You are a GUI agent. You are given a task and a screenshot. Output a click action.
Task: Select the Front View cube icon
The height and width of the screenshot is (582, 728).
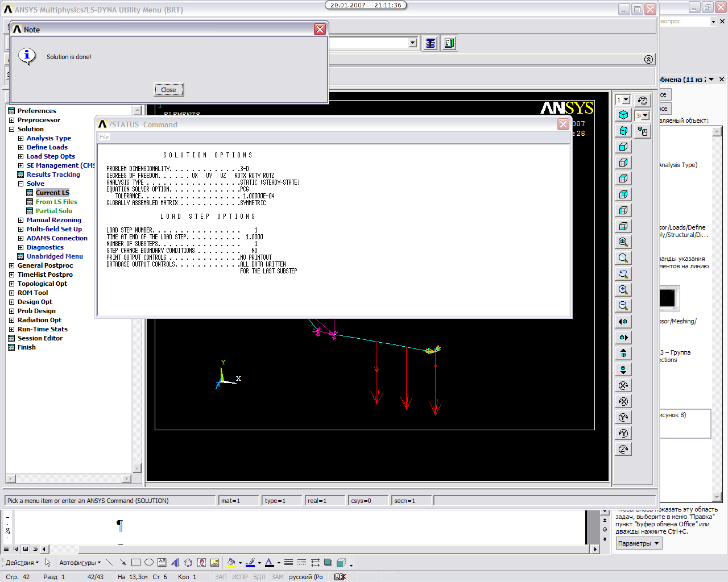623,147
